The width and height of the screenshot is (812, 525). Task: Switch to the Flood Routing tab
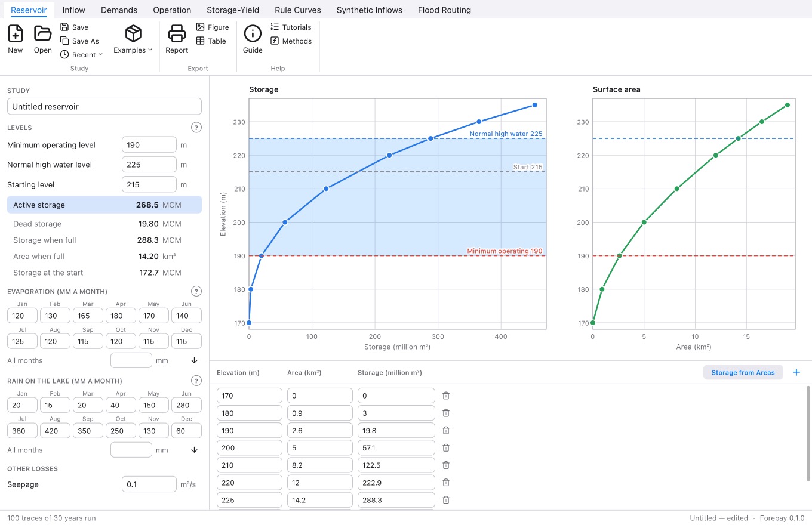pyautogui.click(x=444, y=10)
